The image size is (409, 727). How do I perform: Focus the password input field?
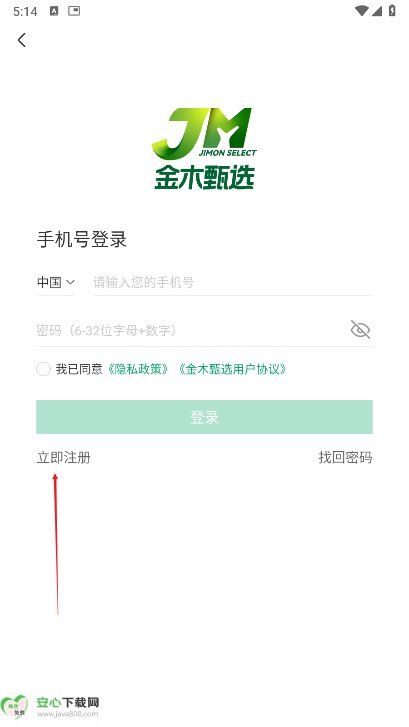192,330
